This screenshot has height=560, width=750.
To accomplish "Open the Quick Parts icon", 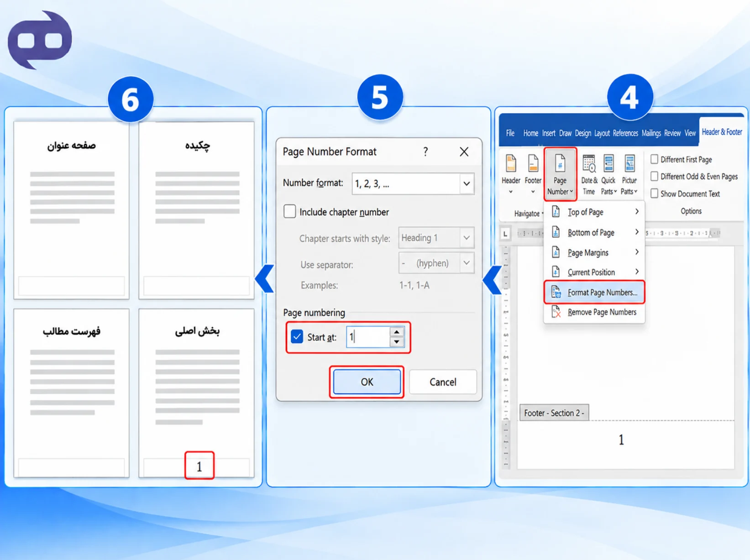I will click(x=608, y=174).
